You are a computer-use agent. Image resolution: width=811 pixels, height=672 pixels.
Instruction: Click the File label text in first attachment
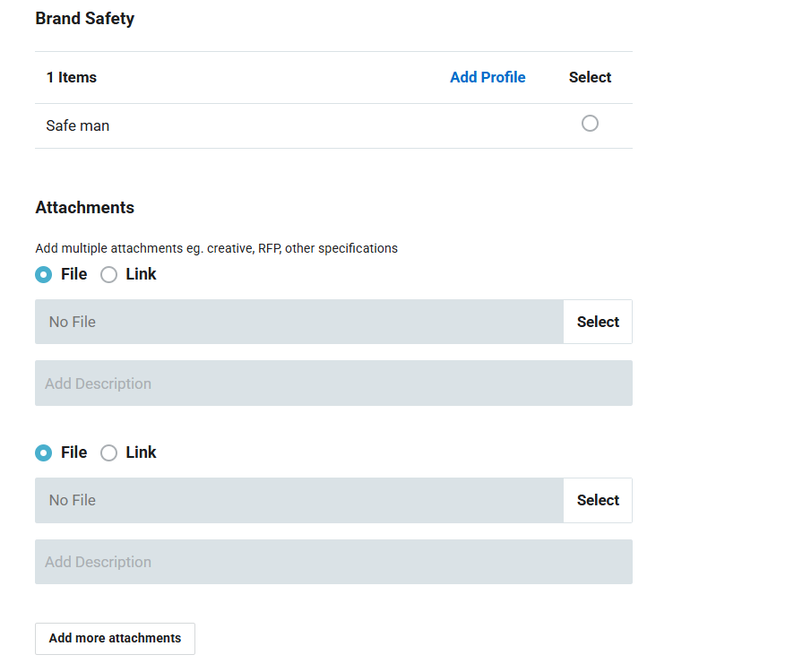pos(73,274)
